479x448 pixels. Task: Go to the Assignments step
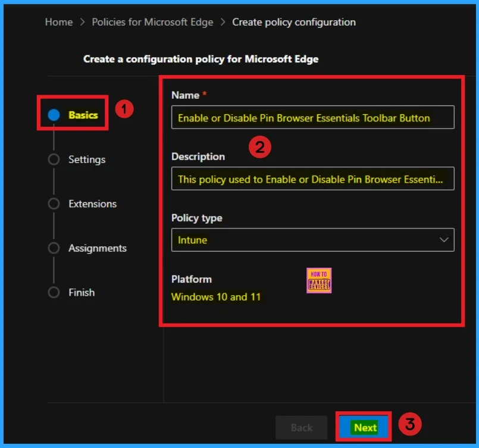tap(98, 248)
